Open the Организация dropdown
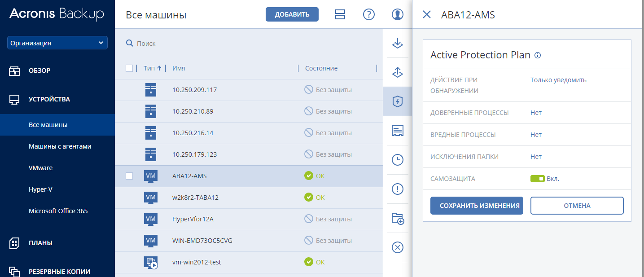The image size is (644, 277). (x=57, y=43)
